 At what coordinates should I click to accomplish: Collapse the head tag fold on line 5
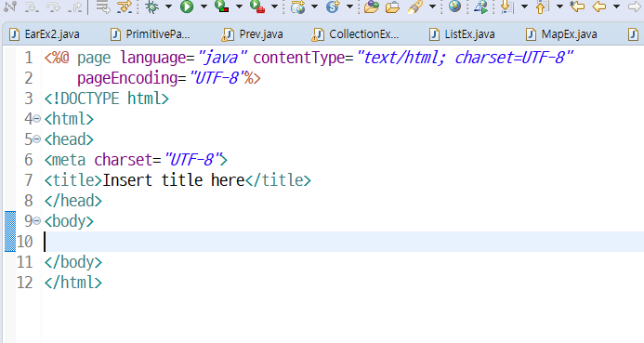coord(37,139)
